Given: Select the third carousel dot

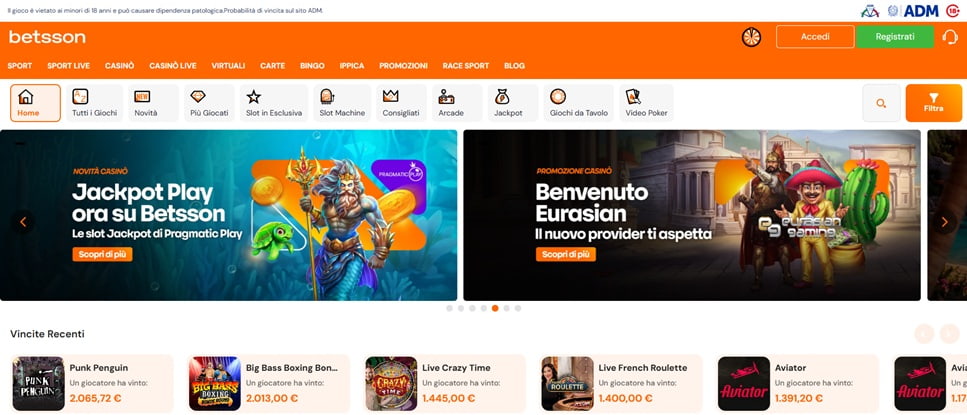Looking at the screenshot, I should (x=472, y=308).
